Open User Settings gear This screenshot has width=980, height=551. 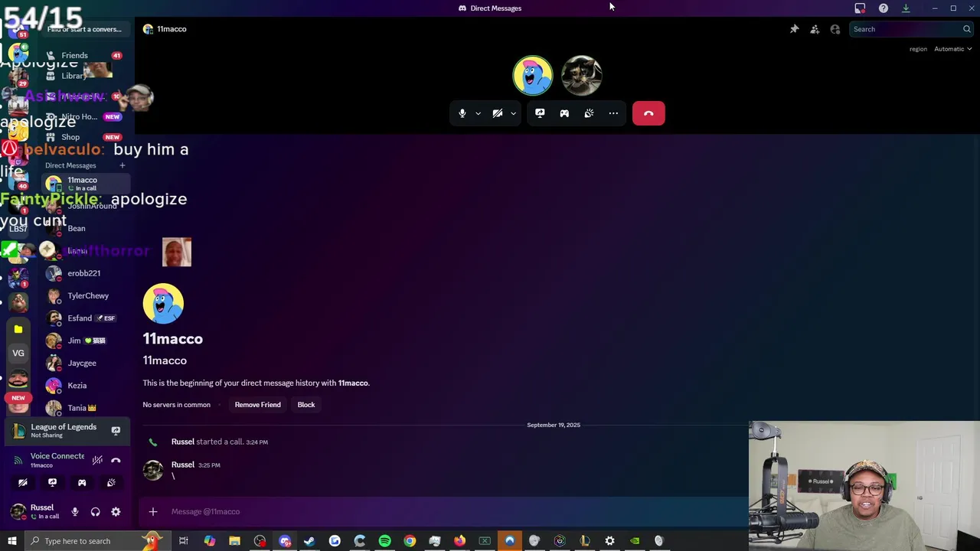(116, 512)
